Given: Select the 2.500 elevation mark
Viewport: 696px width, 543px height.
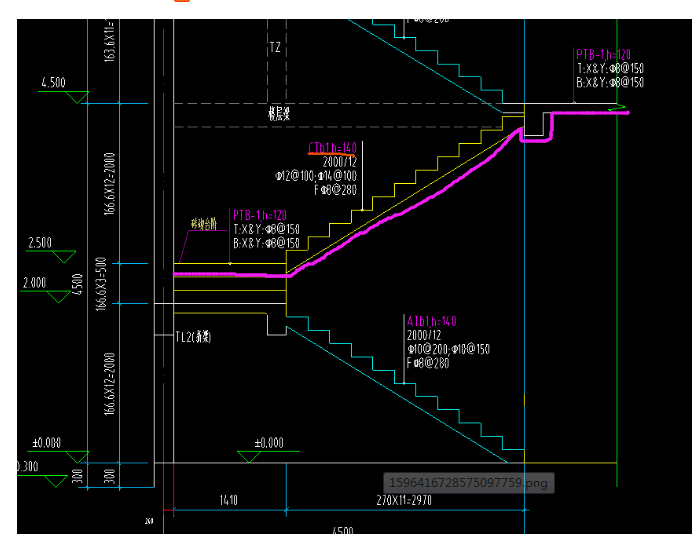Looking at the screenshot, I should tap(40, 243).
